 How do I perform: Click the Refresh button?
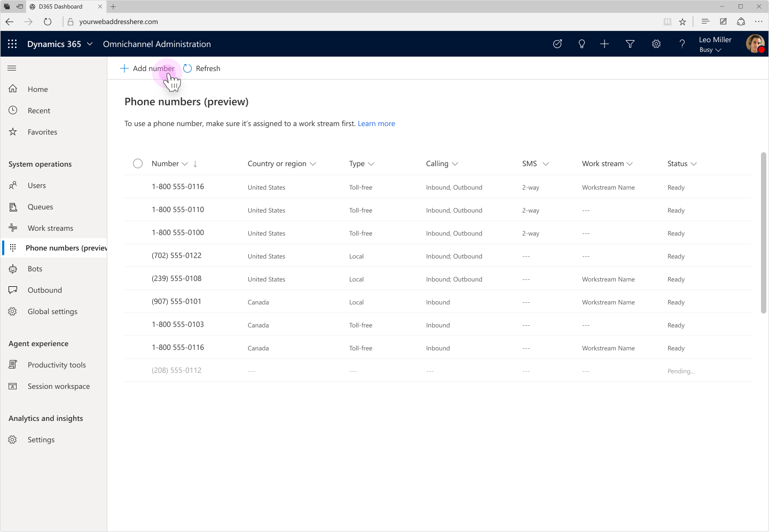pyautogui.click(x=202, y=68)
